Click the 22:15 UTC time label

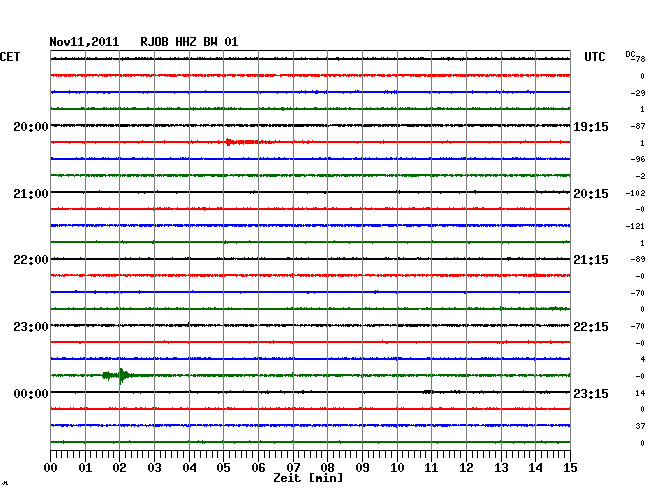pos(591,327)
